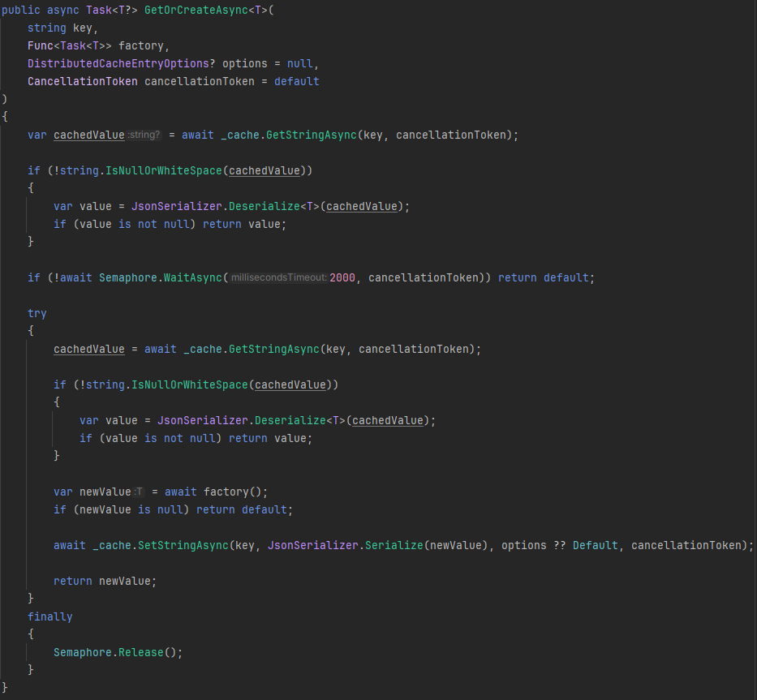Click 'null' in 'options = null'
Screen dimensions: 757x700
coord(300,64)
